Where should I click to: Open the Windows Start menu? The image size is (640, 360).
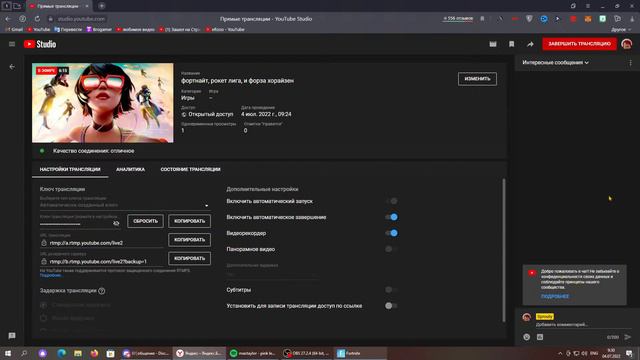[8, 353]
